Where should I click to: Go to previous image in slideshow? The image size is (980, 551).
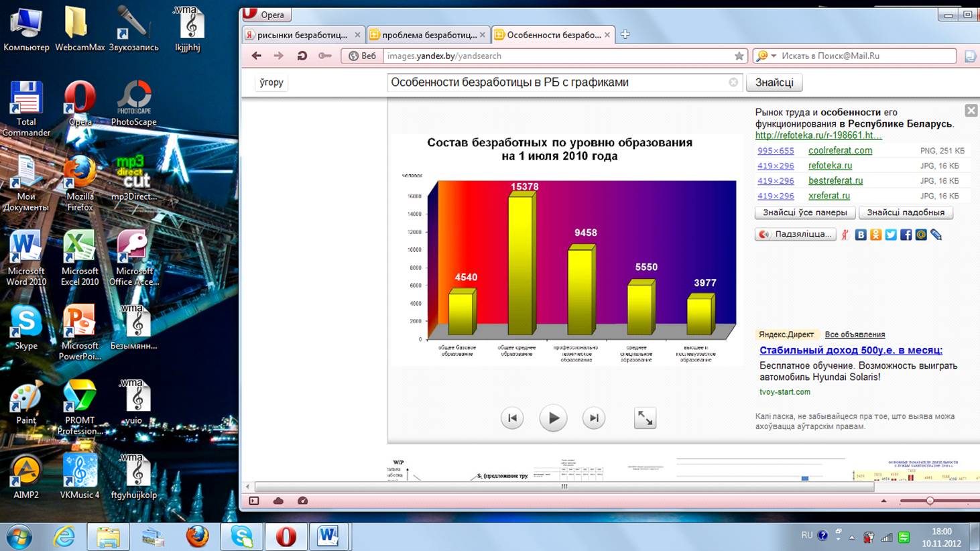point(512,418)
